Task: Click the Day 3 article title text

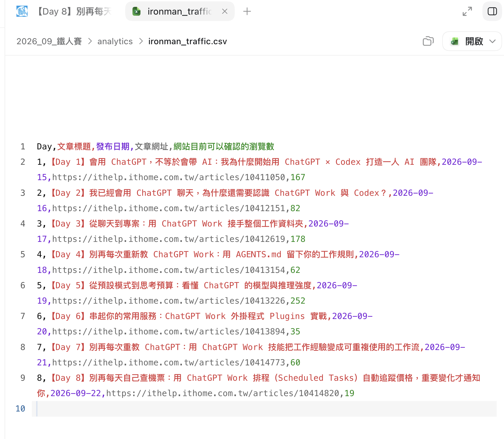Action: pyautogui.click(x=177, y=224)
